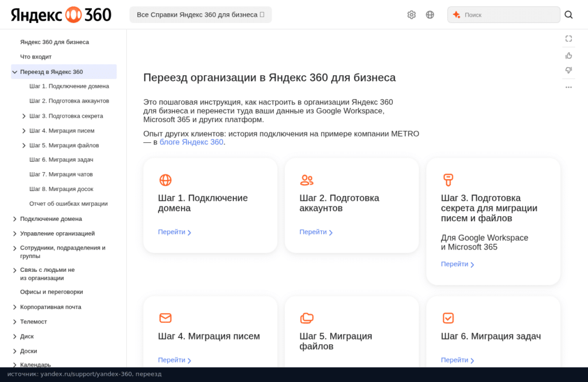588x382 pixels.
Task: Click 'Для Google Workspace и Microsoft 365' text
Action: coord(484,242)
